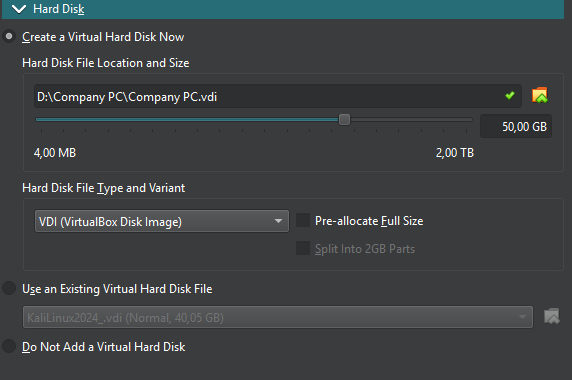Viewport: 572px width, 380px height.
Task: Open folder browser for disk file location
Action: [x=540, y=96]
